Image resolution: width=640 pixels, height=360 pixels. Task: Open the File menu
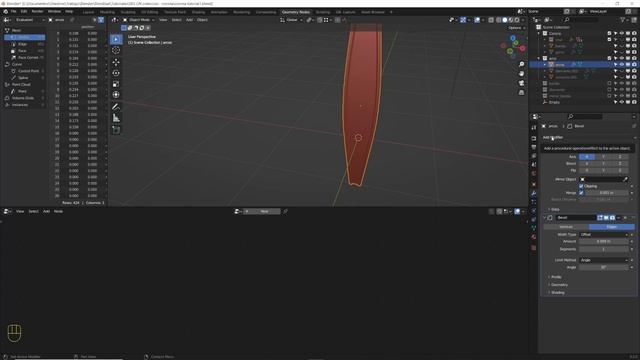click(13, 11)
